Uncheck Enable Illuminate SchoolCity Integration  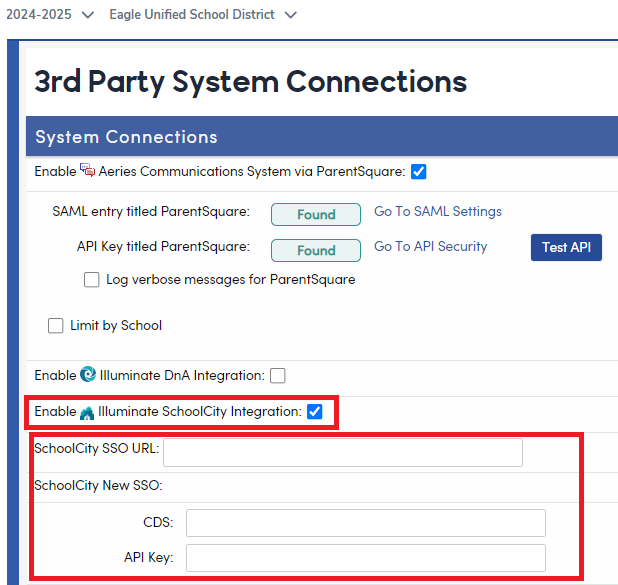(315, 412)
